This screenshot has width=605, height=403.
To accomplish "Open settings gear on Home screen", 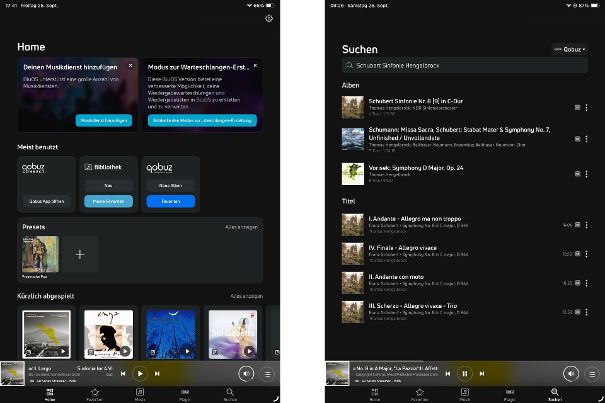I will [x=269, y=19].
